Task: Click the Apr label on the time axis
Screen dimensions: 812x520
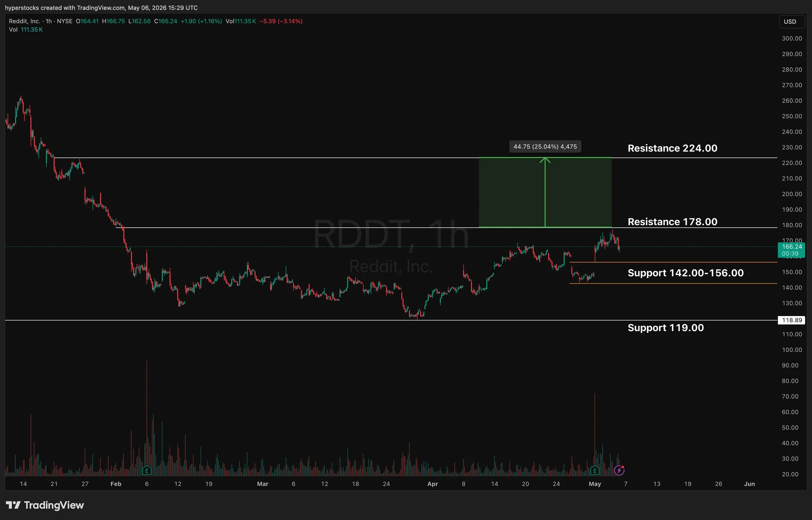Action: 433,484
